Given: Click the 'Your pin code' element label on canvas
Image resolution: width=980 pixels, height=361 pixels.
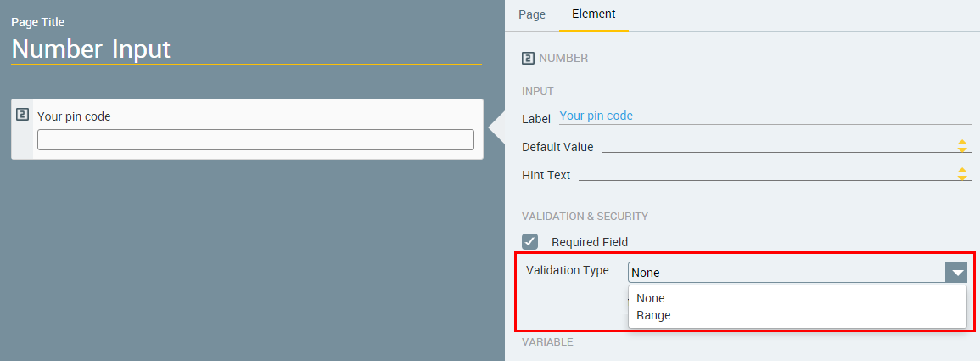Looking at the screenshot, I should (75, 116).
